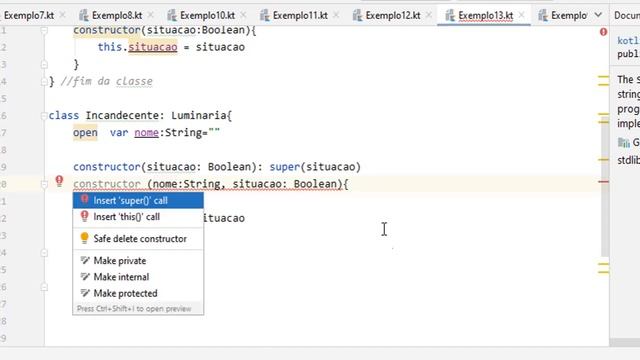The width and height of the screenshot is (640, 360).
Task: Click the red error stripe mark on scrollbar
Action: coord(604,182)
